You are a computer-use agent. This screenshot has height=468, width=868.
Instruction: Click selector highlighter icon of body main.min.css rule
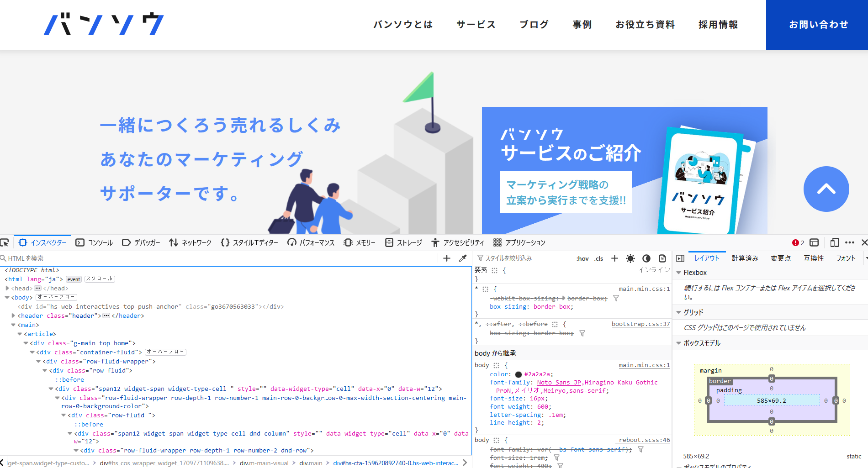point(496,365)
